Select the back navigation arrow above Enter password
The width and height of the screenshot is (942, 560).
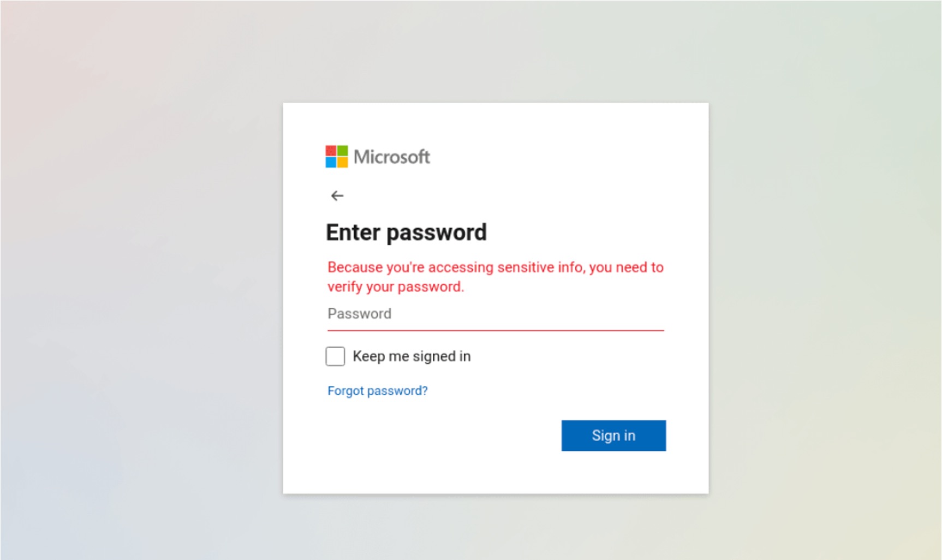click(337, 195)
